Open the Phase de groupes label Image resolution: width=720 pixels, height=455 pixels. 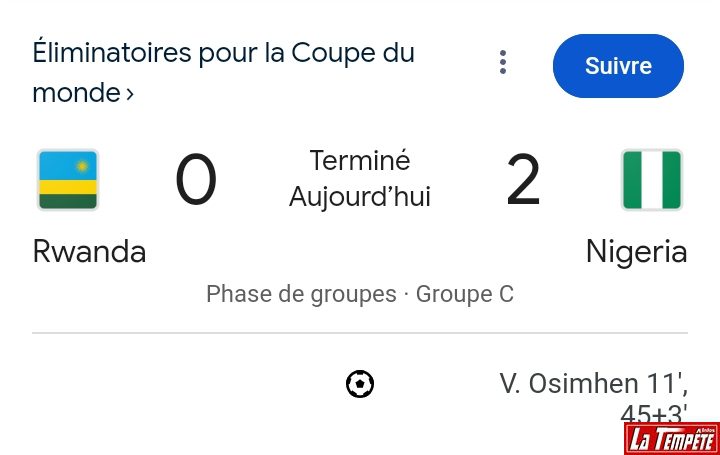(301, 294)
